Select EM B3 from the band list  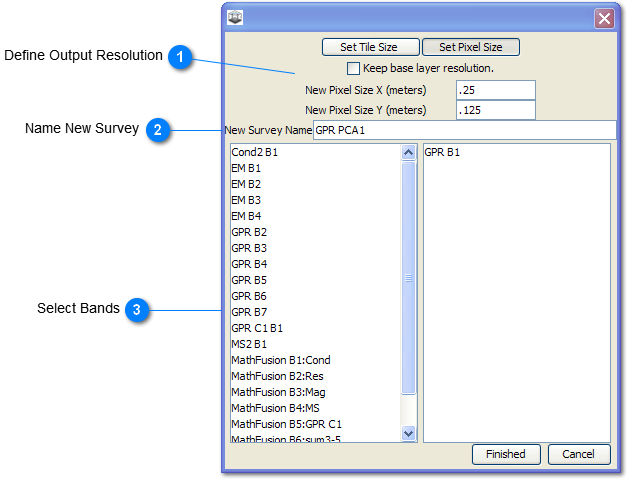(246, 200)
